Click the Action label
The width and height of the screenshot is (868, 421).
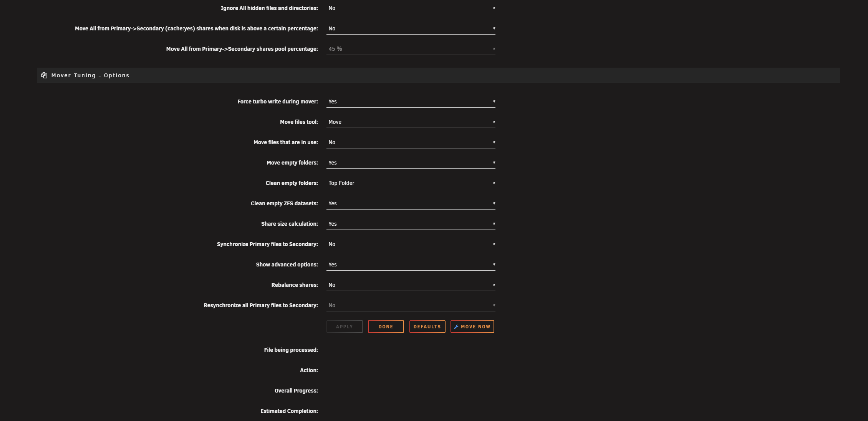[x=309, y=370]
